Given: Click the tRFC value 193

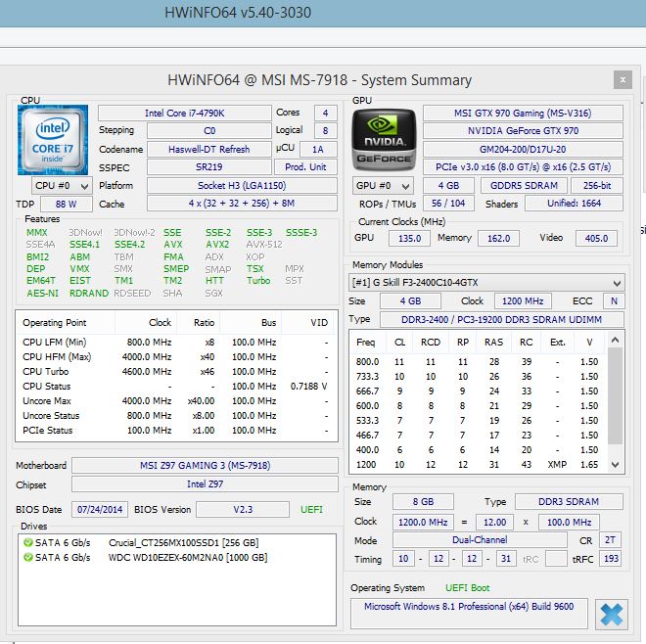Looking at the screenshot, I should pyautogui.click(x=611, y=559).
